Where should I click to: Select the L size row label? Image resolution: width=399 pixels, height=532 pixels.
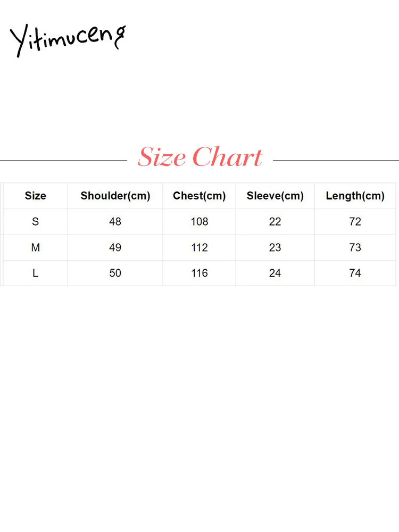36,273
